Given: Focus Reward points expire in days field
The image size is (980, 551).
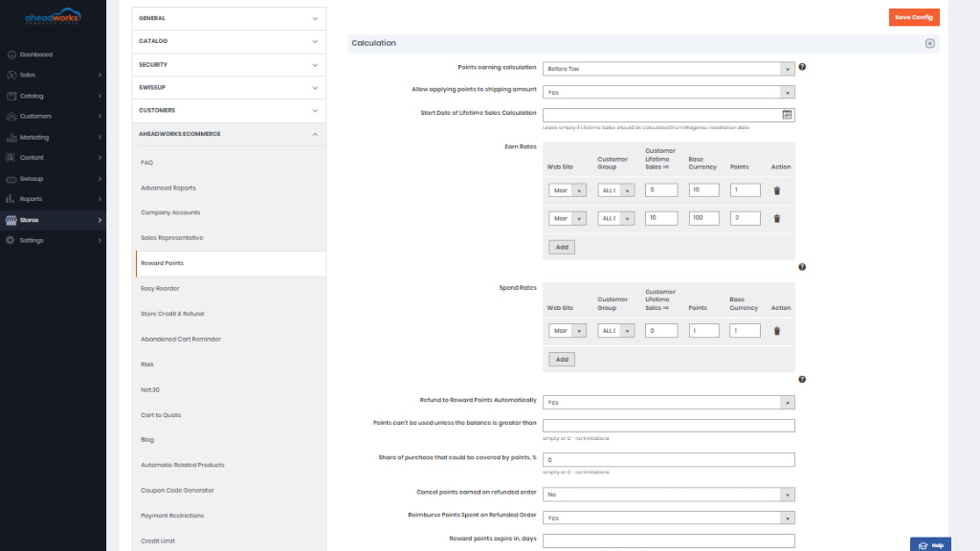Looking at the screenshot, I should click(669, 541).
